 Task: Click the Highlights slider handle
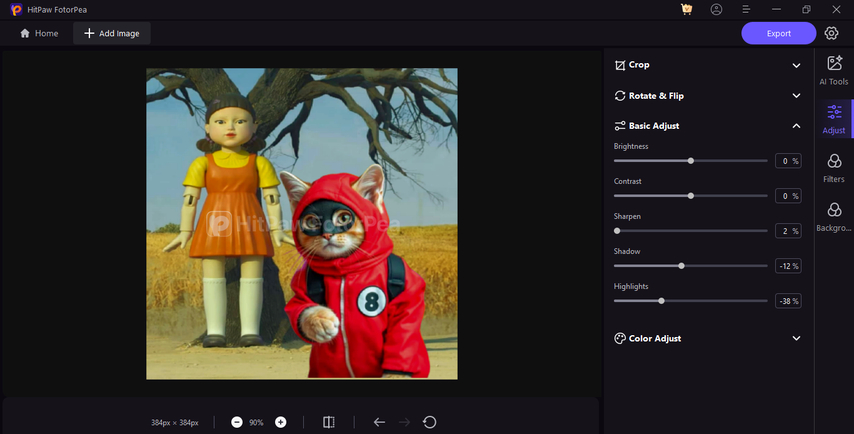[661, 300]
